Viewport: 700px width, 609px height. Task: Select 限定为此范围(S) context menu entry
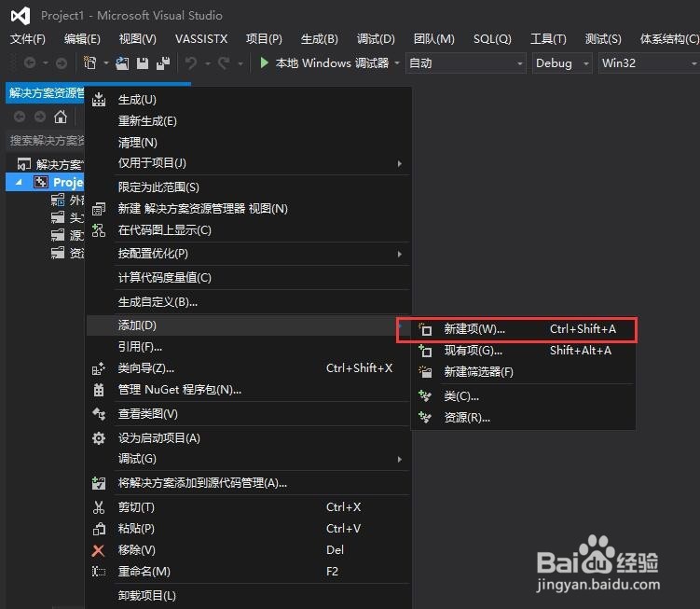(x=248, y=187)
